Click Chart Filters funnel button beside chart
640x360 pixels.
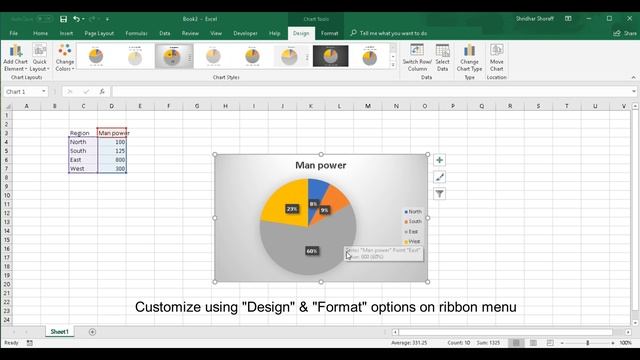pos(439,194)
